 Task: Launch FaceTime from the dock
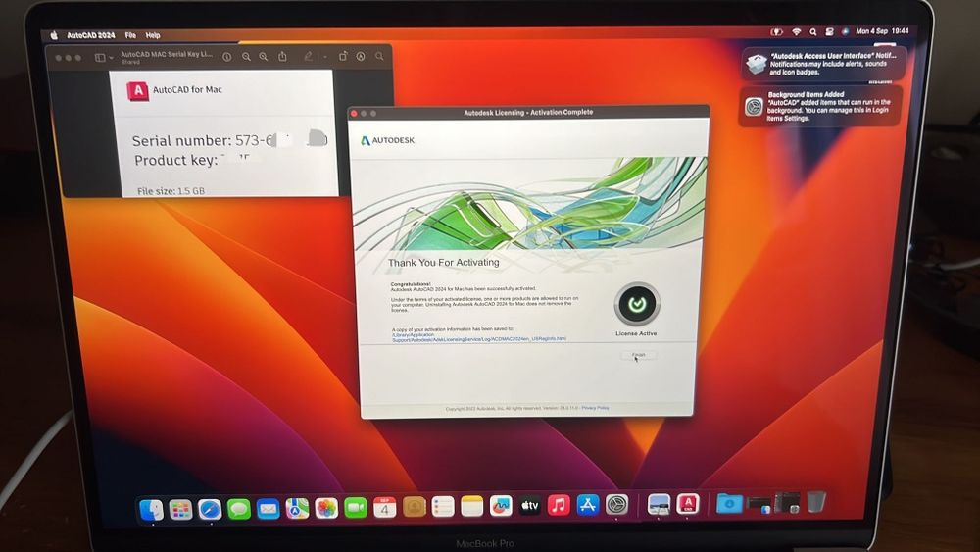click(x=356, y=508)
